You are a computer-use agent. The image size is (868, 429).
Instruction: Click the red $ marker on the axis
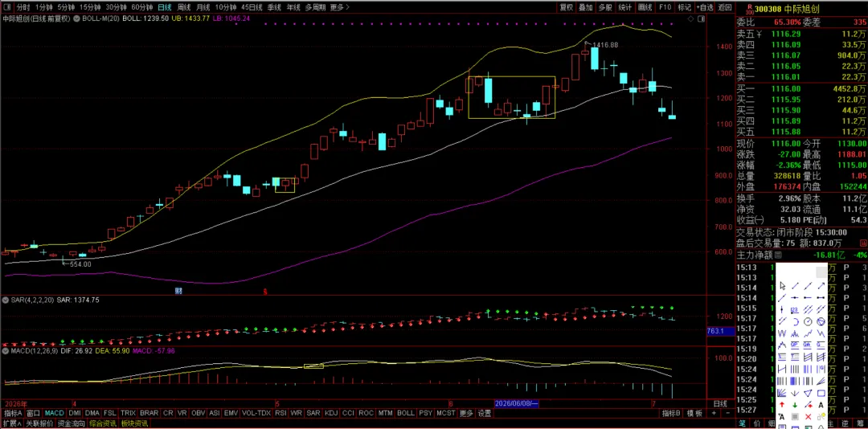pyautogui.click(x=265, y=291)
